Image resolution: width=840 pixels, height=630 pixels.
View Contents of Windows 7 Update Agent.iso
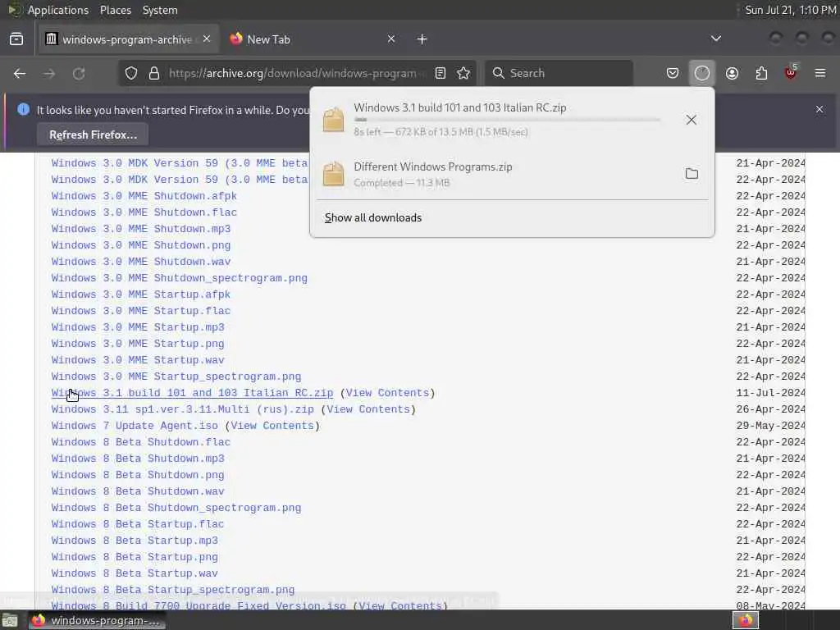coord(272,426)
